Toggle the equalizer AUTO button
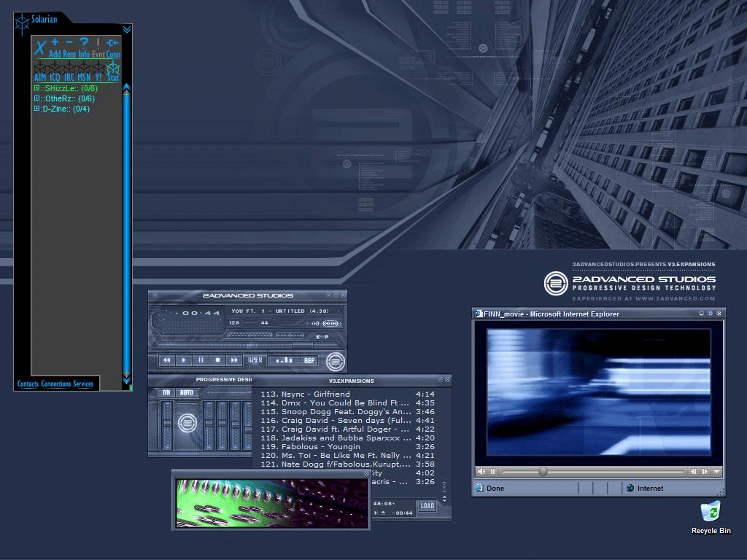 (x=187, y=393)
